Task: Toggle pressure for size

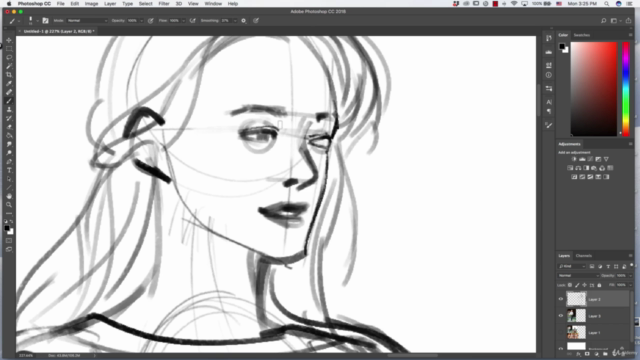Action: click(x=256, y=20)
